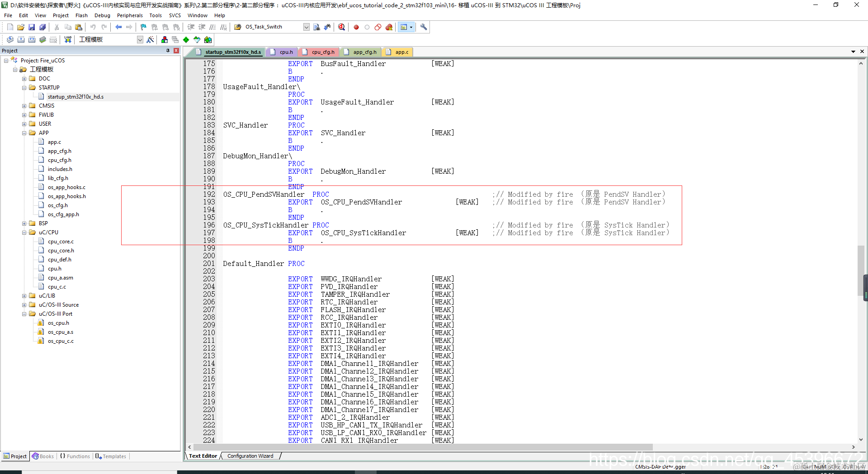The height and width of the screenshot is (474, 868).
Task: Paste from clipboard toolbar icon
Action: [x=79, y=27]
